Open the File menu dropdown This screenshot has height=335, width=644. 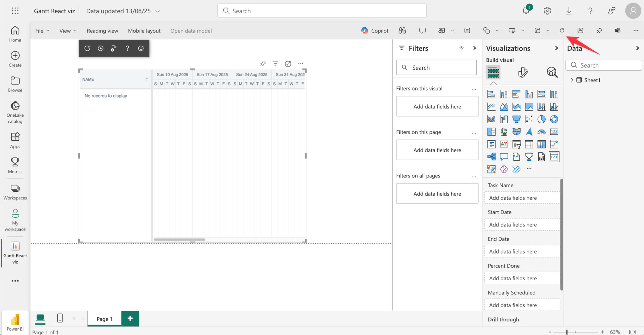(x=42, y=31)
